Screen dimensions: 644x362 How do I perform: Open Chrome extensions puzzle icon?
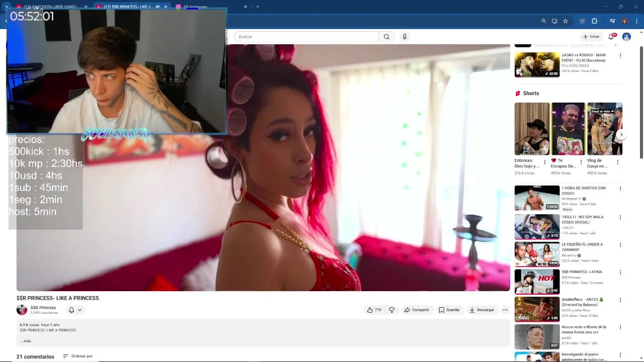pos(594,21)
